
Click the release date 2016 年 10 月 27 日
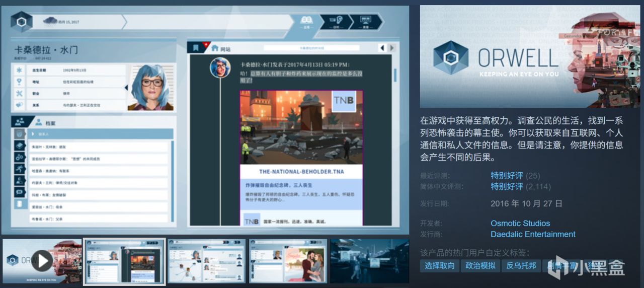pos(526,203)
